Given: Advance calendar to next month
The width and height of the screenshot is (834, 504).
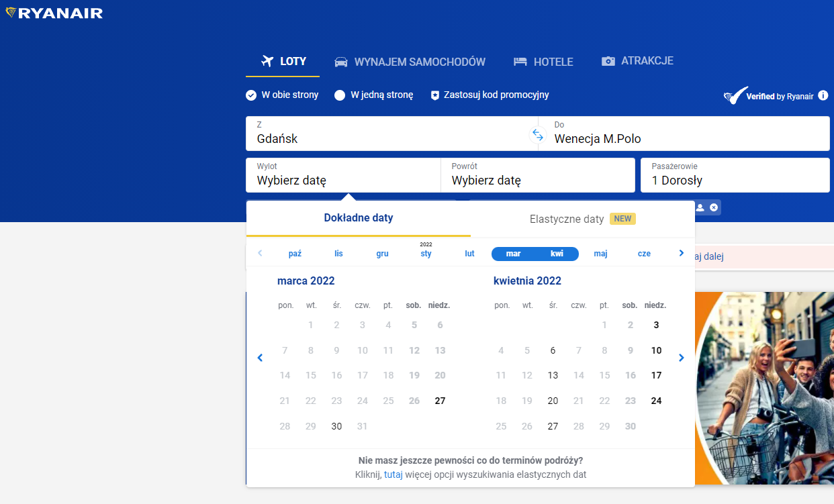Looking at the screenshot, I should [x=682, y=358].
